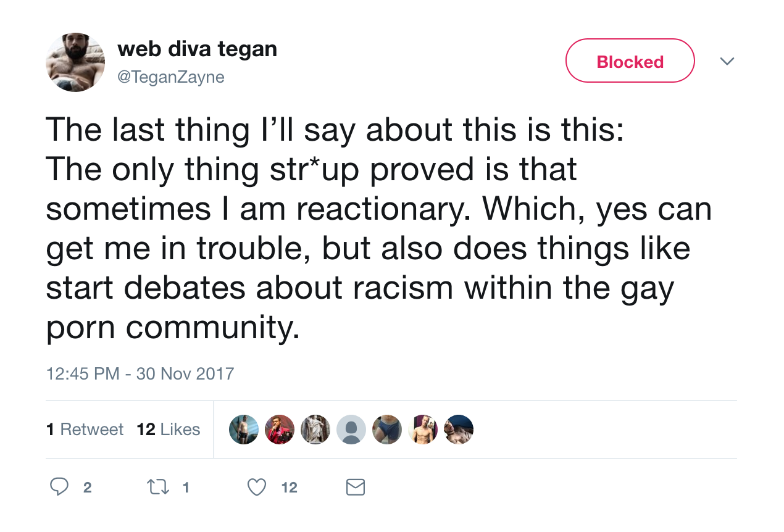Screen dimensions: 784x532
Task: Click the reply speech bubble icon
Action: [59, 487]
